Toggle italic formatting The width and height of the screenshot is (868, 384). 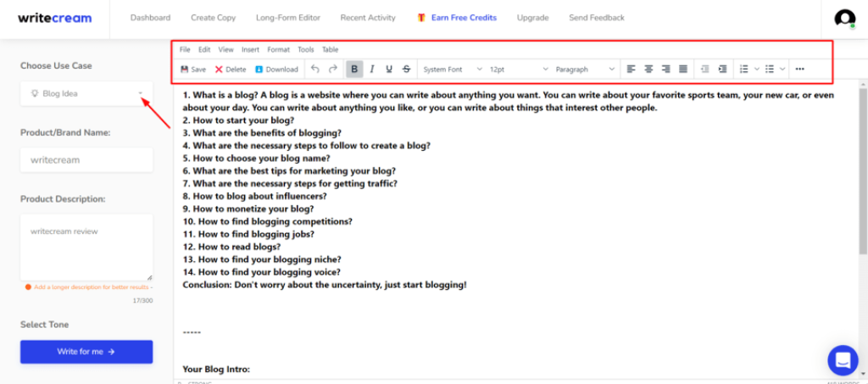tap(371, 70)
